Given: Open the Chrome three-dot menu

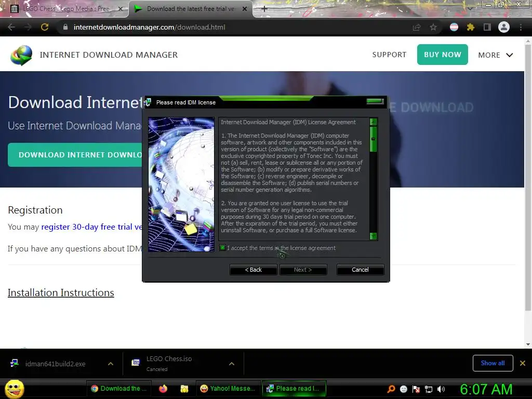Looking at the screenshot, I should (x=521, y=27).
